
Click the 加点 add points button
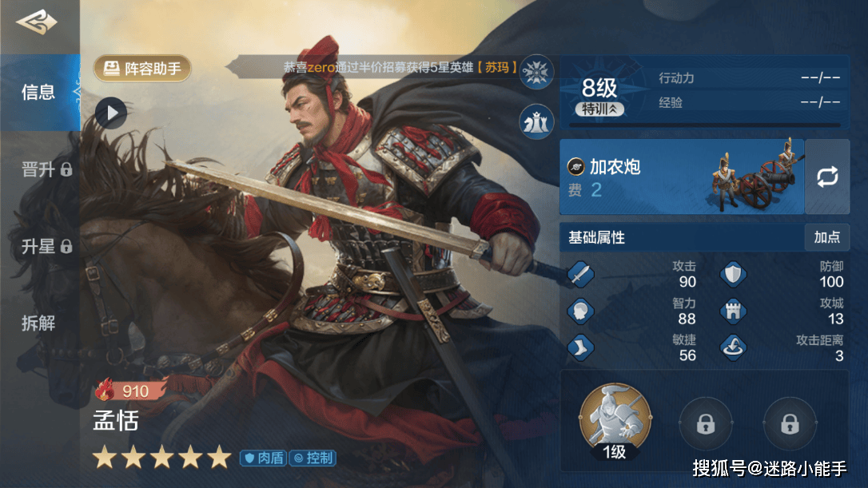tap(827, 237)
